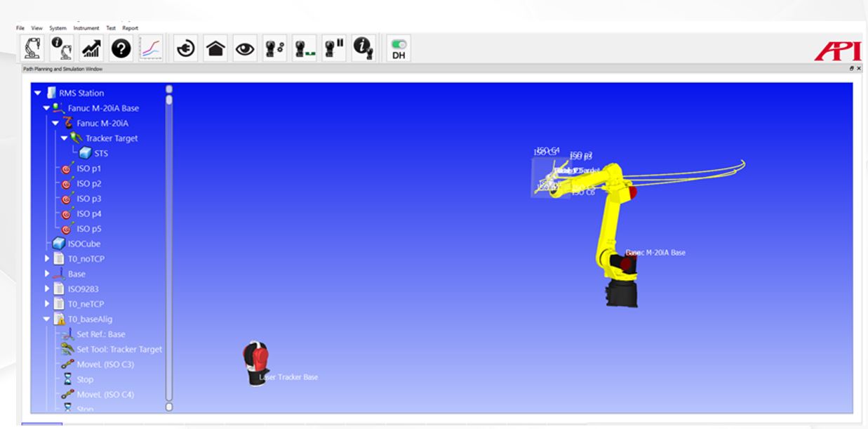Expand the ISO9283 tree node
Screen dimensions: 868x429
[x=48, y=289]
